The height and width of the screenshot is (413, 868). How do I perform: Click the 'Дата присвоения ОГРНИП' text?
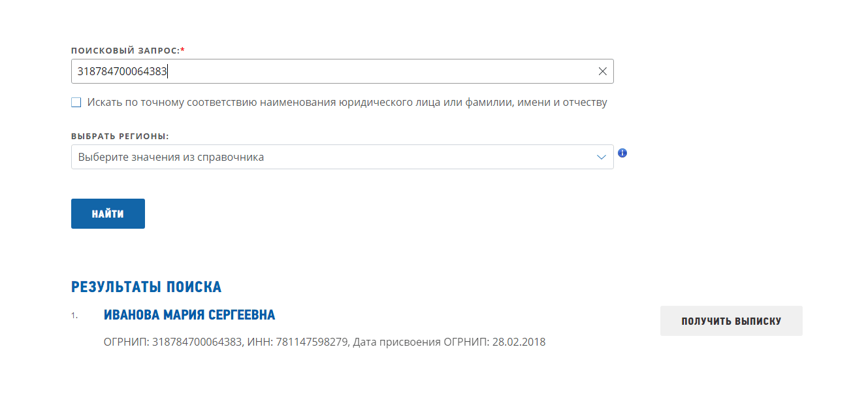pos(421,342)
